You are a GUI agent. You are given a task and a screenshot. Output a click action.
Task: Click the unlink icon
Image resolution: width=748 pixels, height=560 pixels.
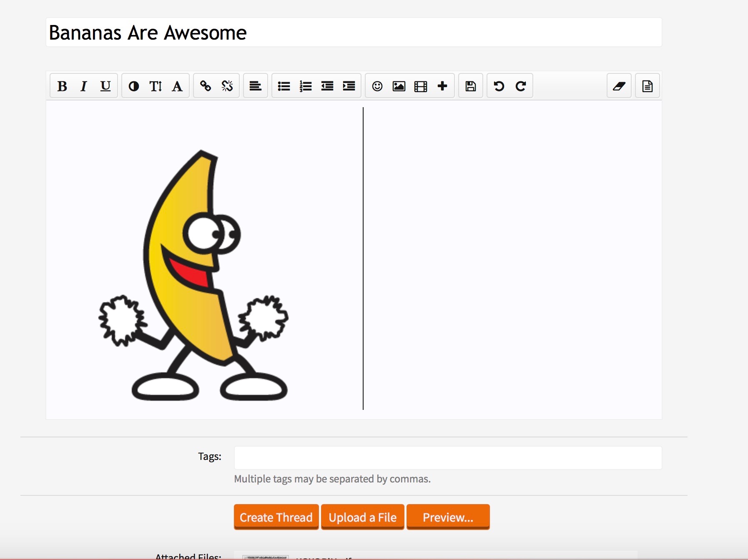pos(227,86)
